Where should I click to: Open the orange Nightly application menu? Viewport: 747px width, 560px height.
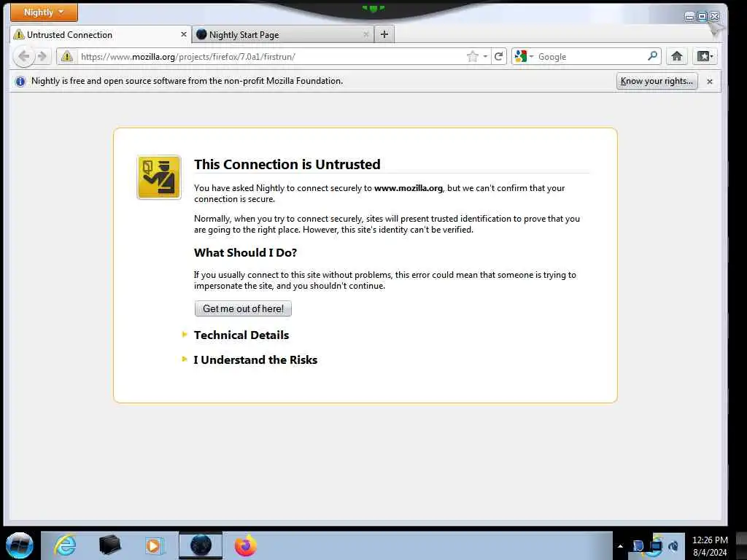(44, 12)
